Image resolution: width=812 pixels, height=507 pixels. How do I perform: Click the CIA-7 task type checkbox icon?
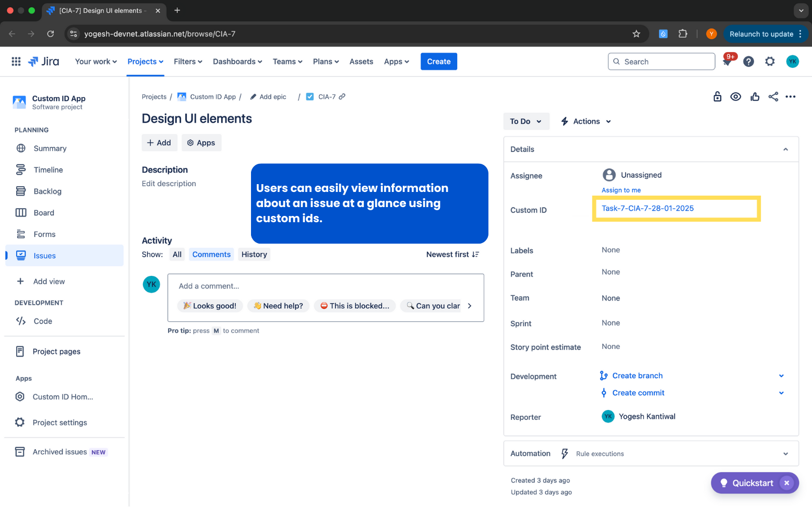[310, 96]
